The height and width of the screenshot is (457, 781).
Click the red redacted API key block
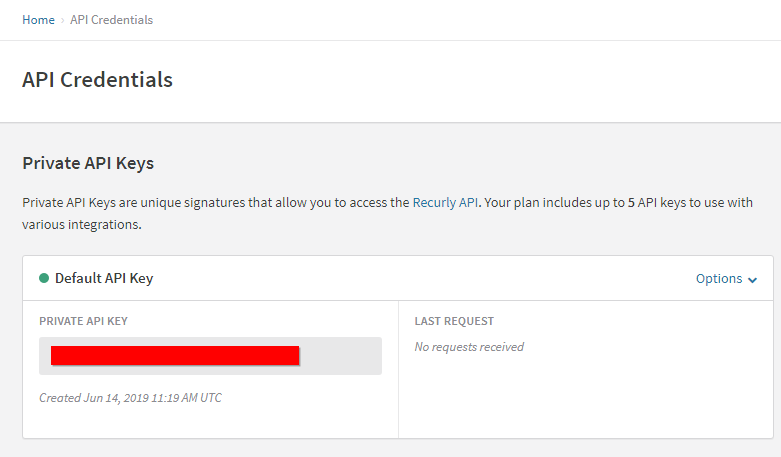[x=175, y=355]
